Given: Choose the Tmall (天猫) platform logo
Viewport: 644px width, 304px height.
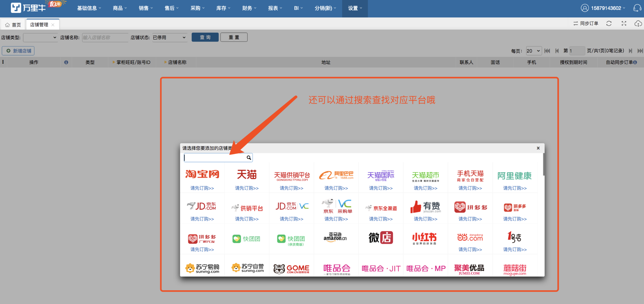Looking at the screenshot, I should [x=247, y=174].
